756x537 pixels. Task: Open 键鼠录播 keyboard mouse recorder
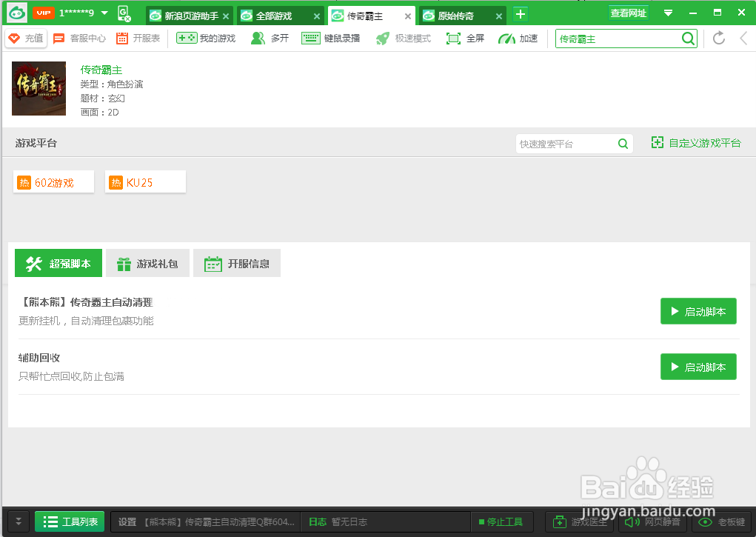click(x=331, y=38)
